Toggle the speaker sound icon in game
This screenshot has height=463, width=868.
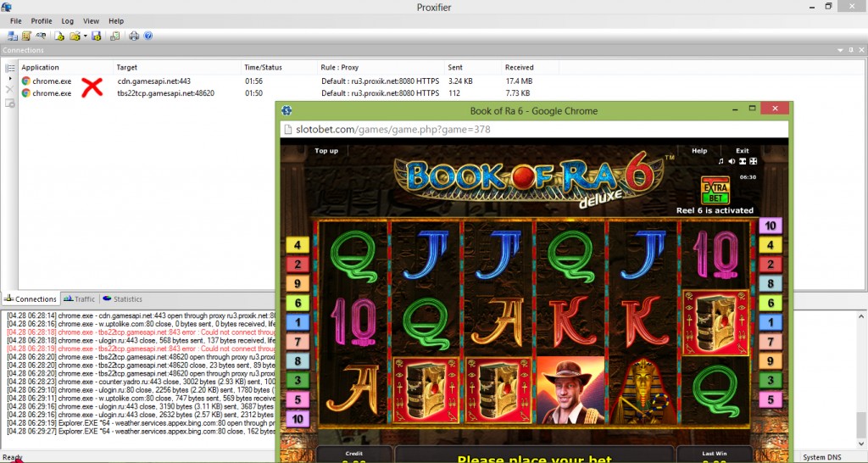point(732,161)
